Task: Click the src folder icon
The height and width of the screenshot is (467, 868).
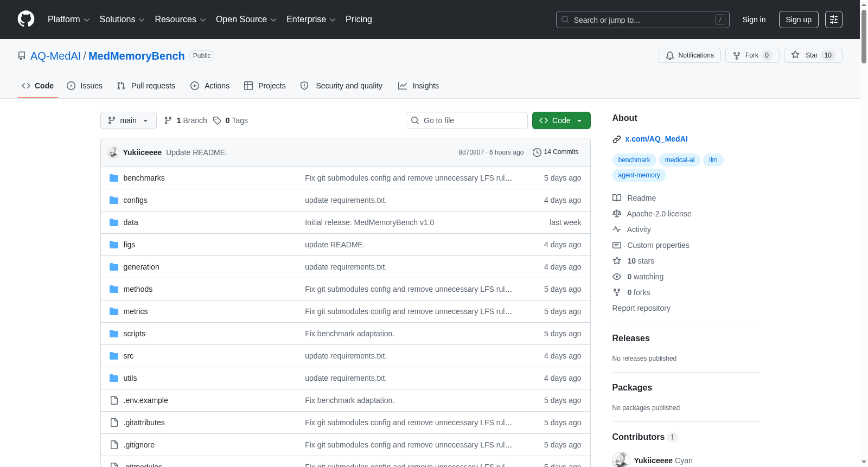Action: click(x=114, y=356)
